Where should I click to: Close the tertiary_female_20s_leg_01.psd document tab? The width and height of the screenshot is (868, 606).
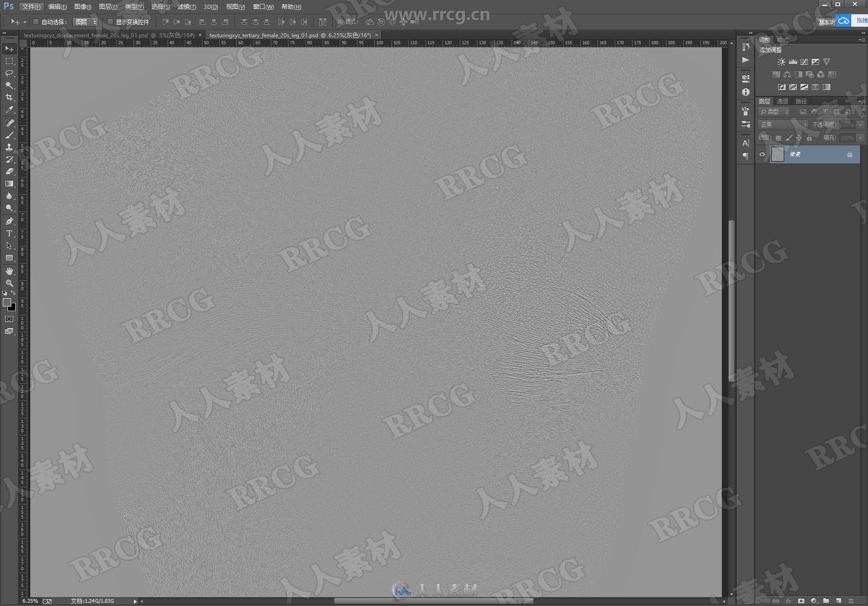point(377,35)
